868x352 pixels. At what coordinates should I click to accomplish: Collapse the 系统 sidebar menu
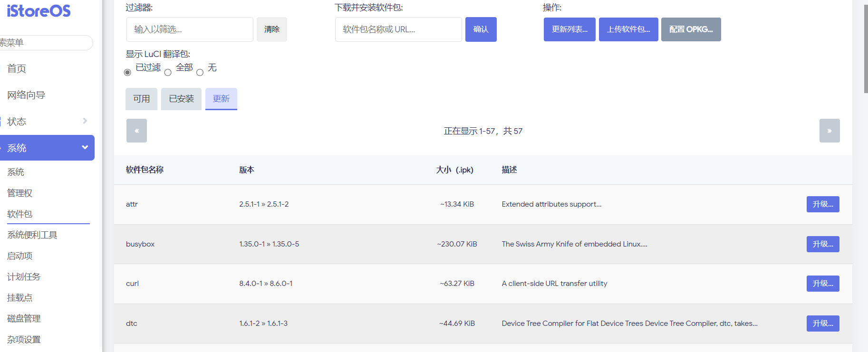(47, 148)
